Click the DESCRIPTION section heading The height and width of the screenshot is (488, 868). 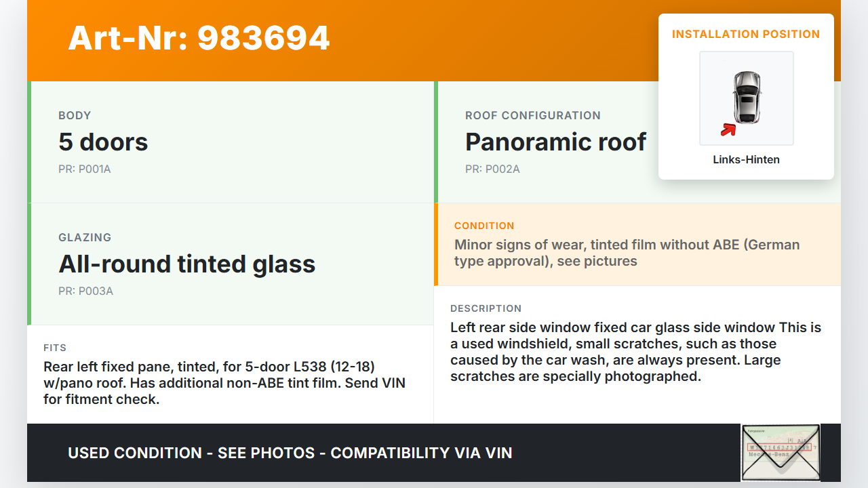click(486, 308)
